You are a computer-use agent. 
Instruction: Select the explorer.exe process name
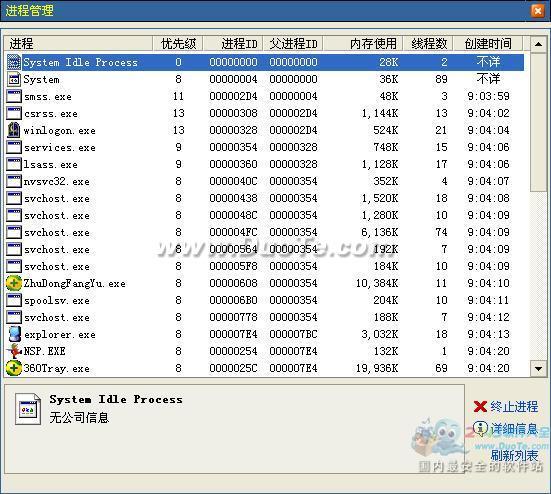point(59,334)
